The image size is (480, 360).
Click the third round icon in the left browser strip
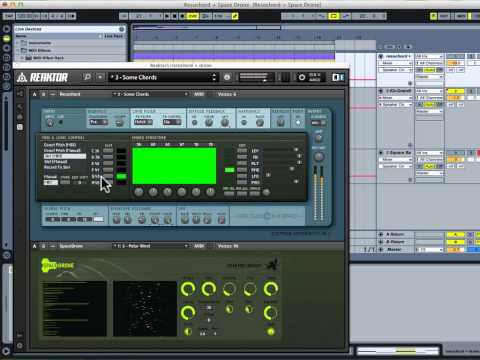(x=6, y=48)
